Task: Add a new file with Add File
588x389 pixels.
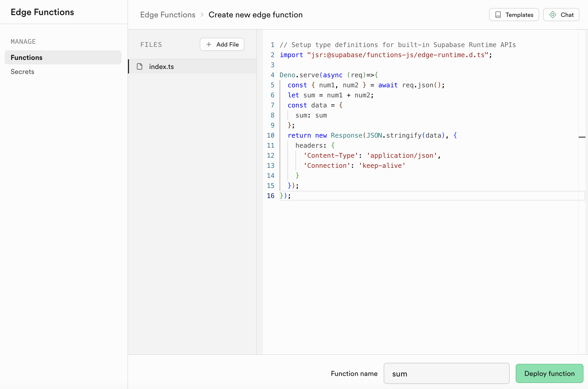Action: [222, 45]
